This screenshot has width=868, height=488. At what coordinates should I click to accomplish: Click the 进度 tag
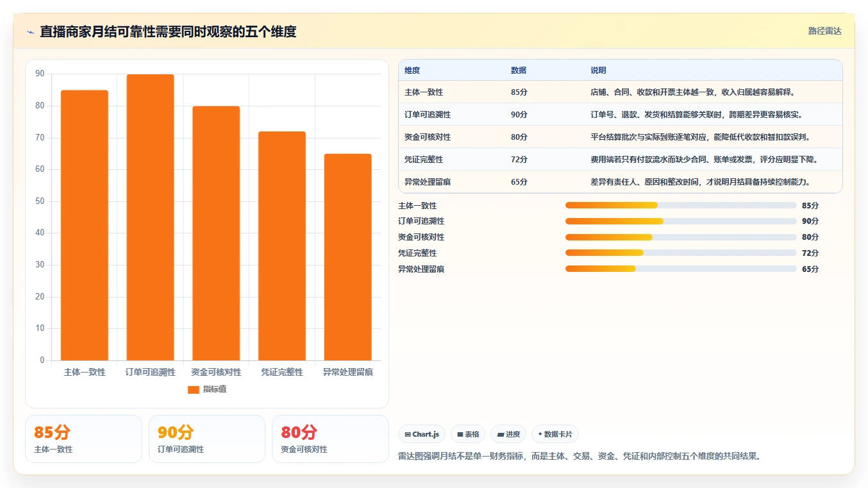(x=508, y=434)
